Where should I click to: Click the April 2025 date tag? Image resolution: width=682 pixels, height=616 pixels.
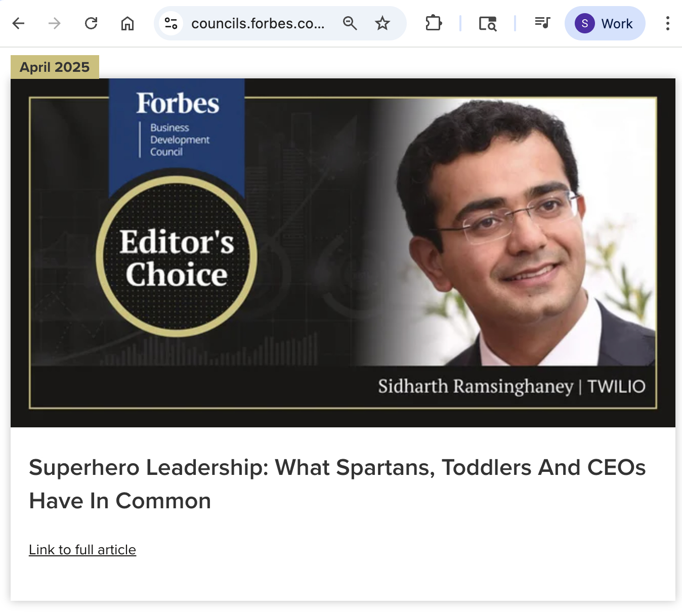pyautogui.click(x=55, y=67)
